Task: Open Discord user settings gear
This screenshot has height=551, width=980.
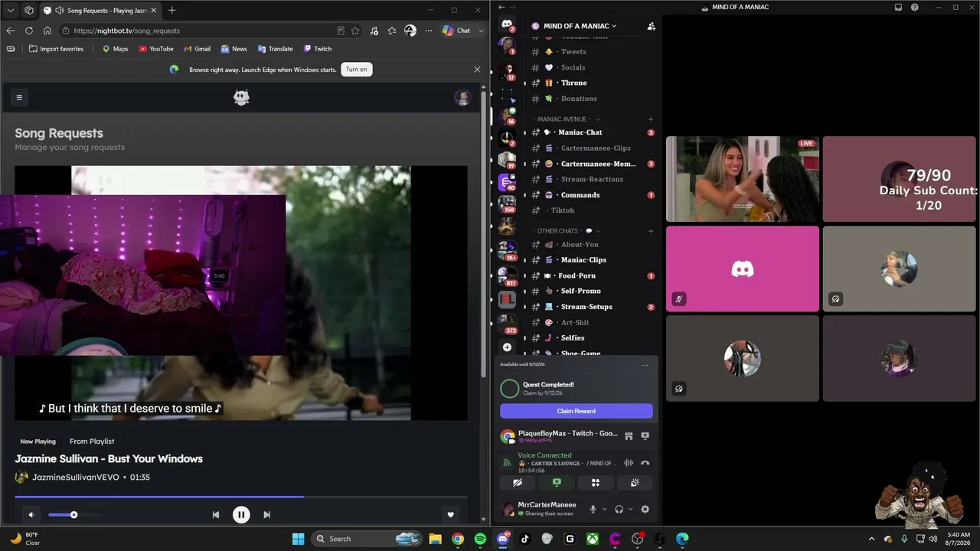Action: (x=645, y=510)
